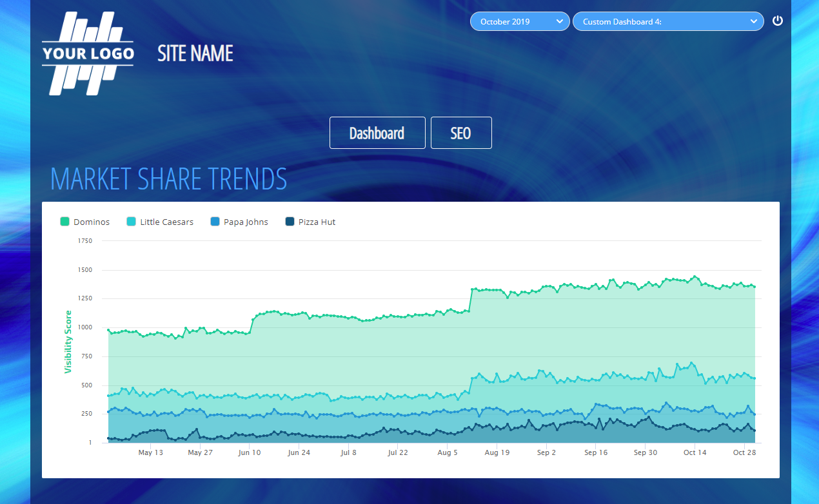Image resolution: width=819 pixels, height=504 pixels.
Task: Click the Jun 10 date axis label
Action: pos(250,452)
